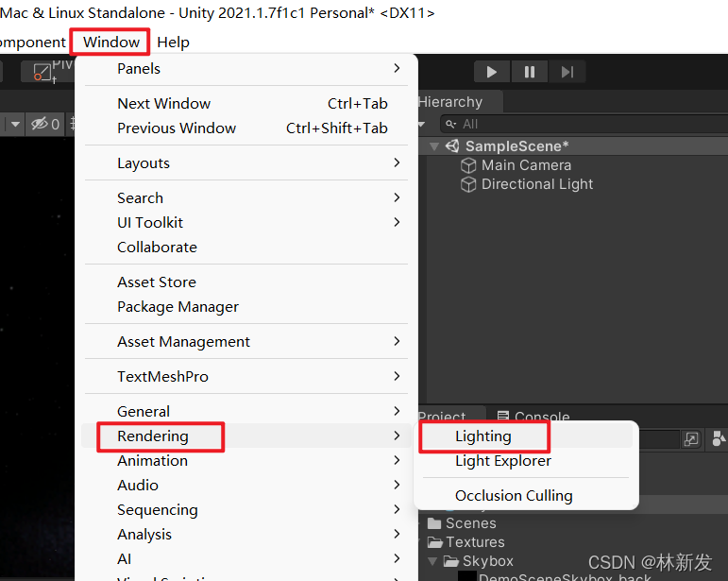Expand the General submenu arrow
Image resolution: width=728 pixels, height=581 pixels.
[397, 412]
